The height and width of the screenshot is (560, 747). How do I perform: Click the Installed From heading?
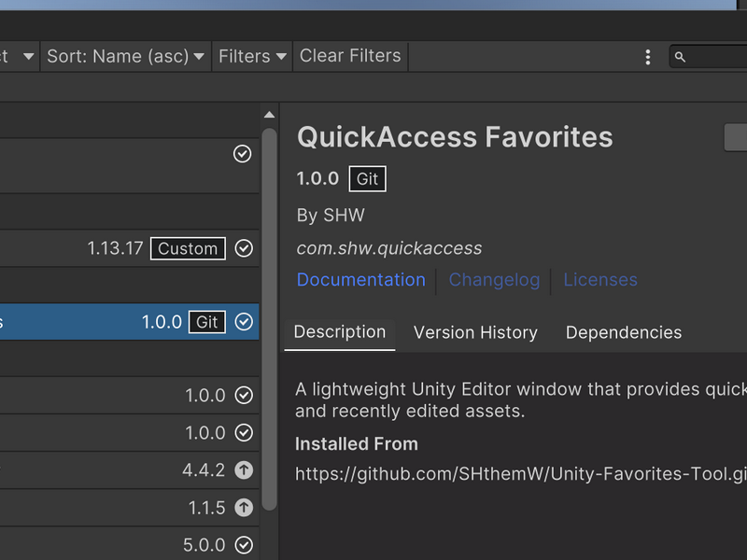click(x=357, y=444)
